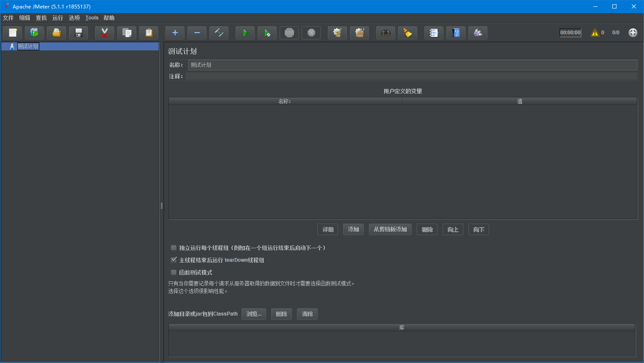
Task: Click the Clear All results icon
Action: (x=359, y=33)
